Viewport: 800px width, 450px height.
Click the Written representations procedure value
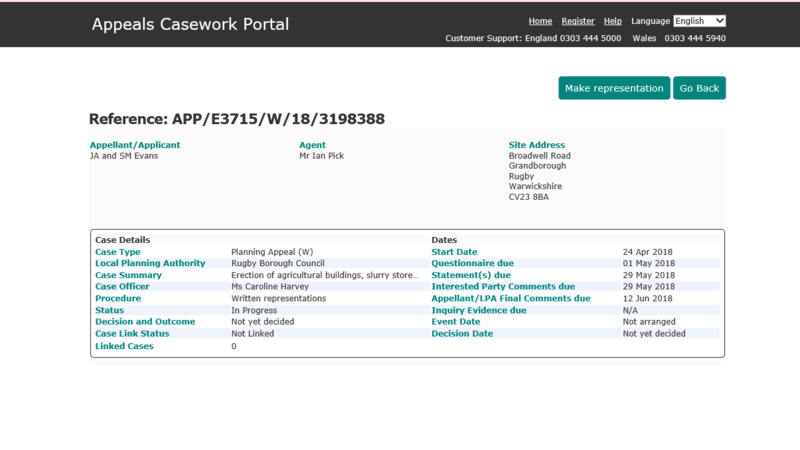(x=278, y=298)
